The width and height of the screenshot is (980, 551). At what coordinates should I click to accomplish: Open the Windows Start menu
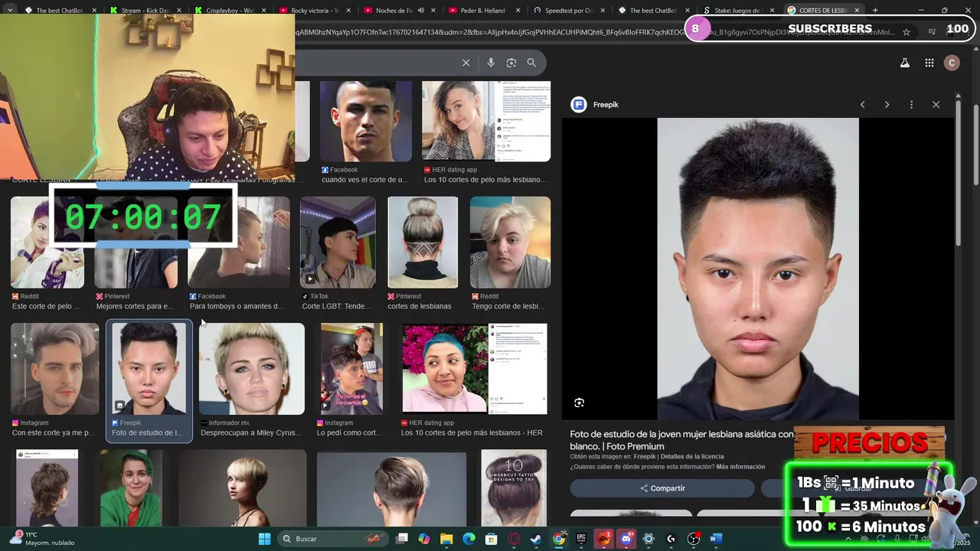tap(264, 539)
